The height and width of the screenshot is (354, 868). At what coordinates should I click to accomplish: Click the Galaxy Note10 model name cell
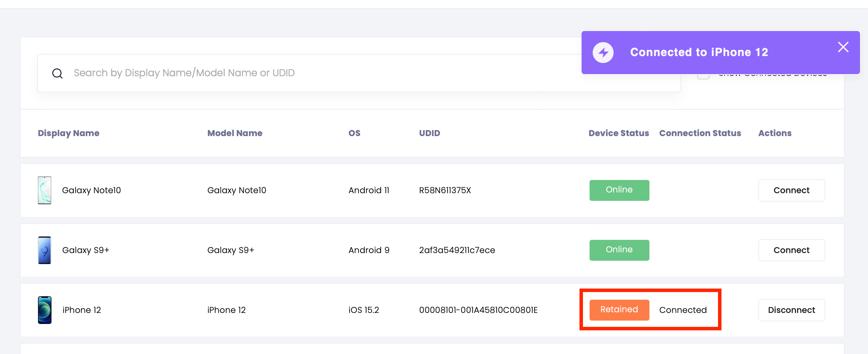point(237,190)
